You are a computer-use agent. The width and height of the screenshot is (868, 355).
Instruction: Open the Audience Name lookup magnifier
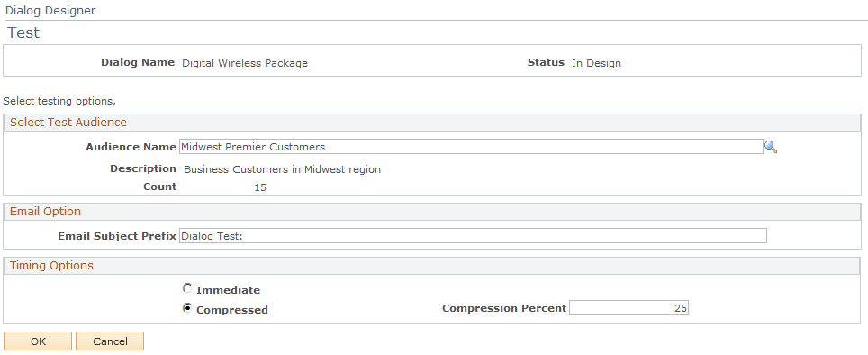pos(771,147)
